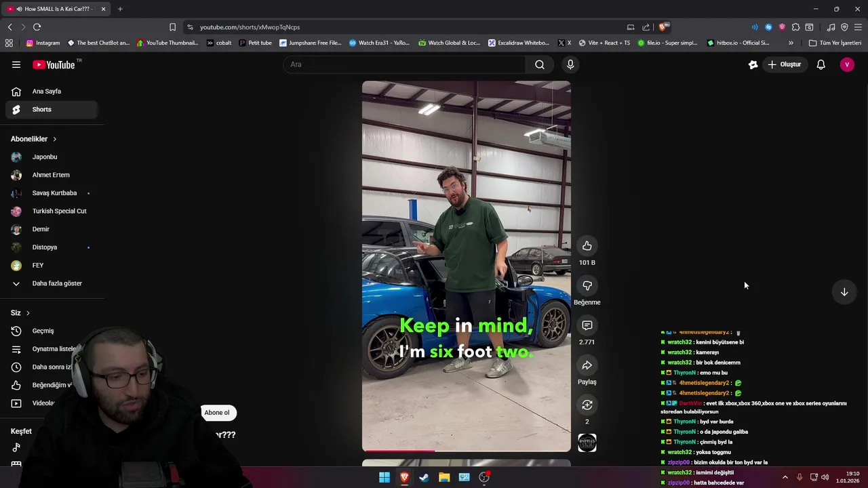Open Steam from taskbar
868x488 pixels.
(424, 477)
